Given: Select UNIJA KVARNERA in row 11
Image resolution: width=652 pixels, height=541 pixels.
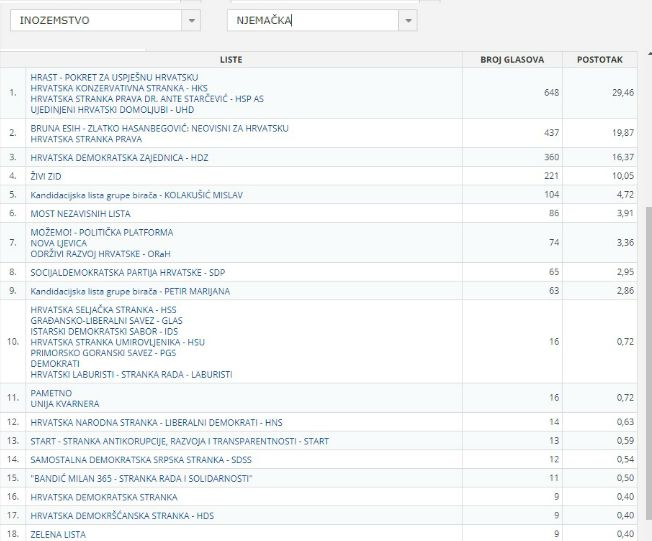Looking at the screenshot, I should point(65,404).
